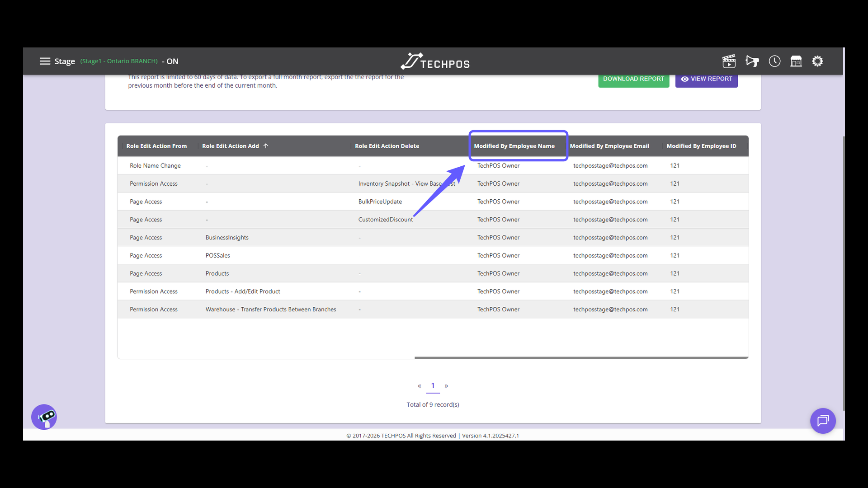This screenshot has width=868, height=488.
Task: Open the recent activity clock icon
Action: [x=774, y=61]
